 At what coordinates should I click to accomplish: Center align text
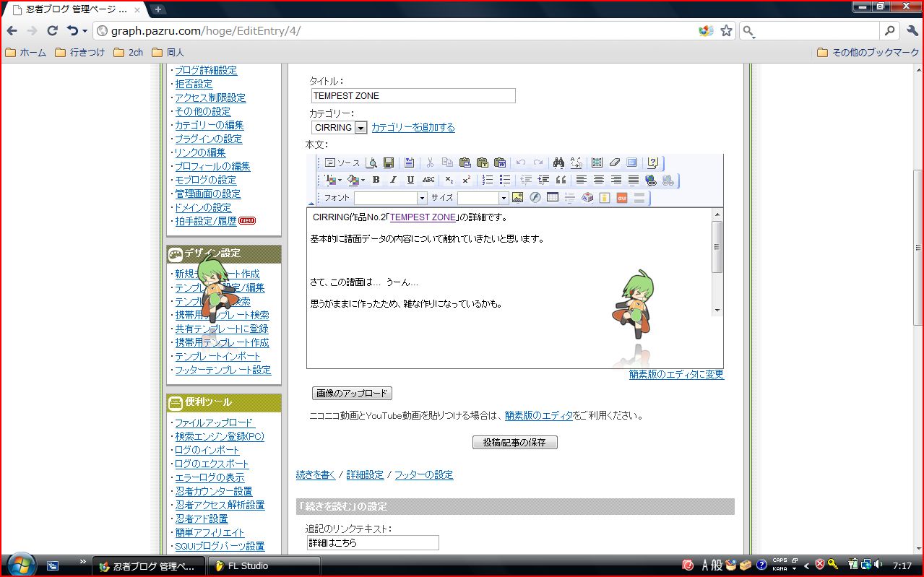pyautogui.click(x=599, y=180)
